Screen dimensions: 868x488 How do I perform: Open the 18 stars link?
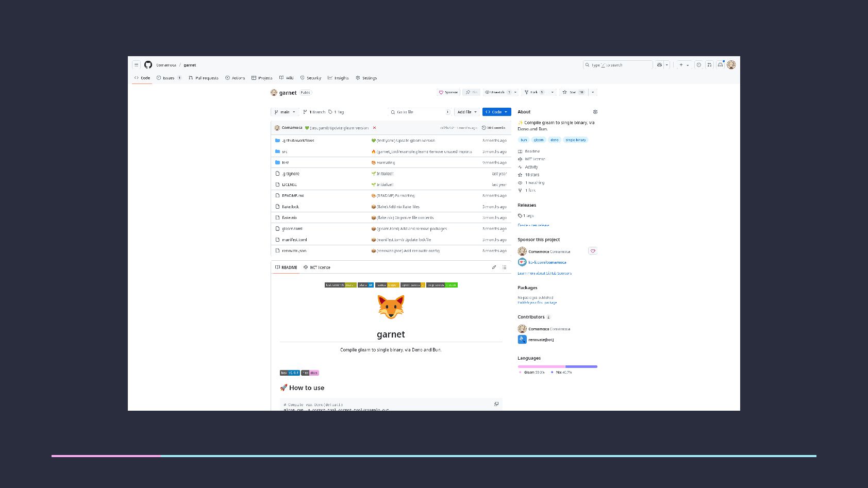532,175
